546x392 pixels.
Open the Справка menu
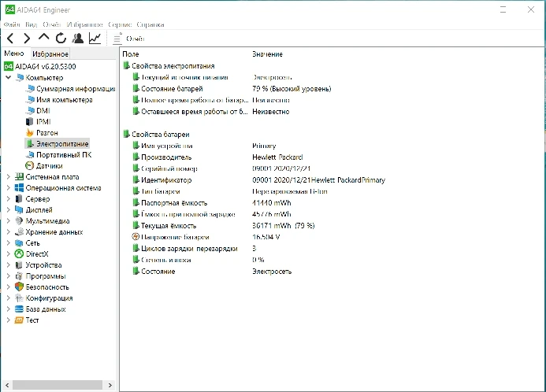[x=150, y=24]
